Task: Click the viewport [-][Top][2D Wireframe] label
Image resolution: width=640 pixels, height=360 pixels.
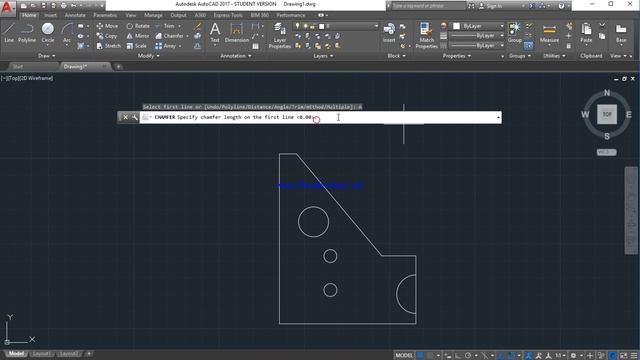Action: 27,78
